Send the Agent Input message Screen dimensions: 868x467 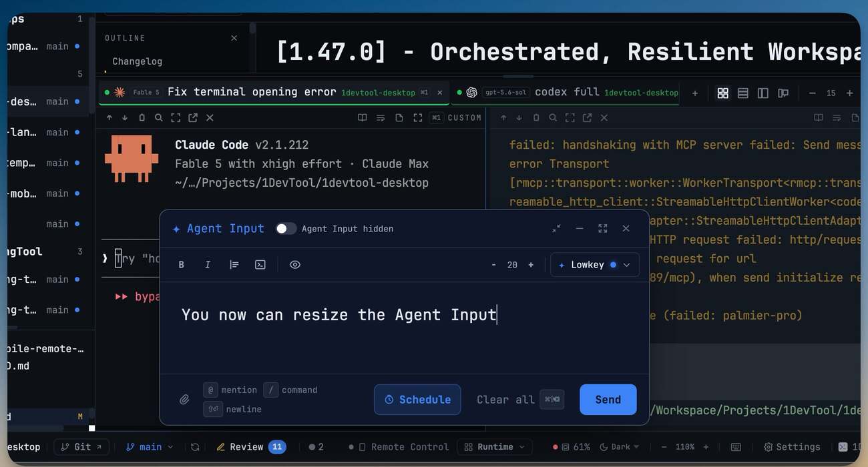pyautogui.click(x=608, y=400)
